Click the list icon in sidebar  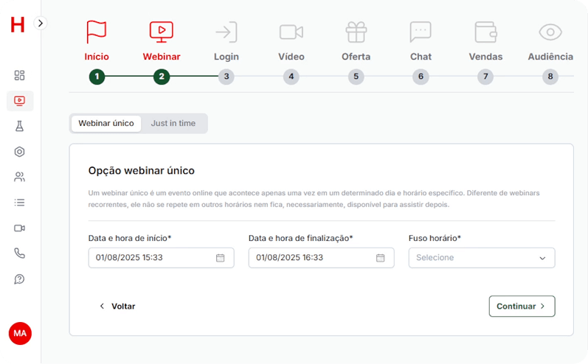click(x=20, y=202)
